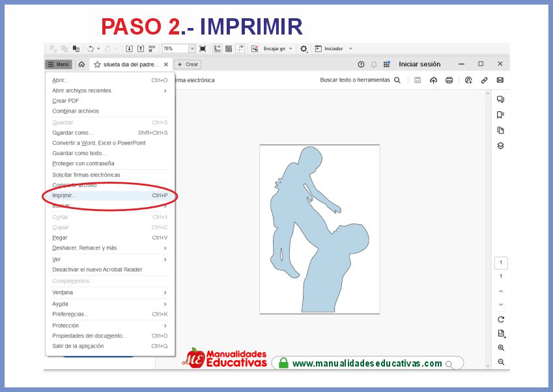Open the 76% zoom dropdown
553x392 pixels.
coord(192,49)
